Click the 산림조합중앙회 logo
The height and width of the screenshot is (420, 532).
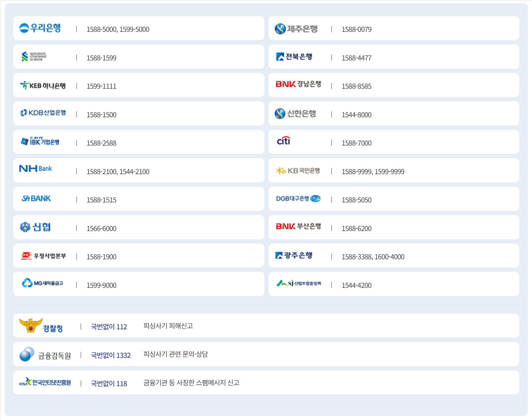click(298, 283)
